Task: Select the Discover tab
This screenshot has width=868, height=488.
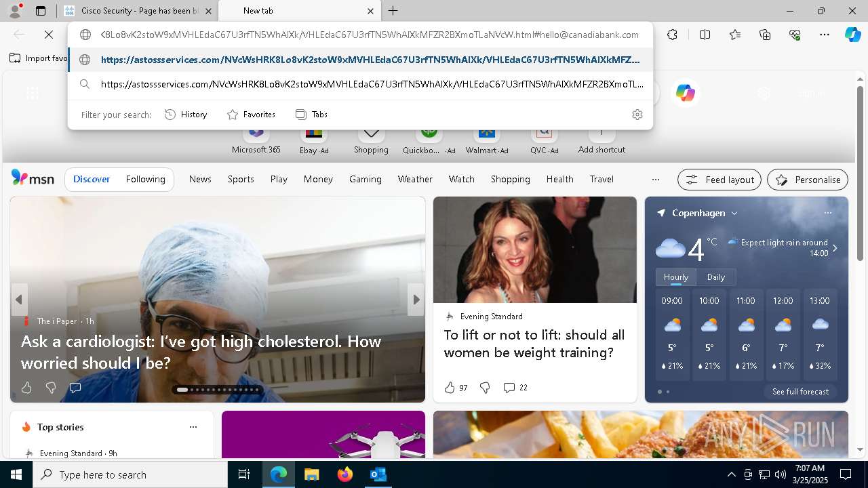Action: [92, 180]
